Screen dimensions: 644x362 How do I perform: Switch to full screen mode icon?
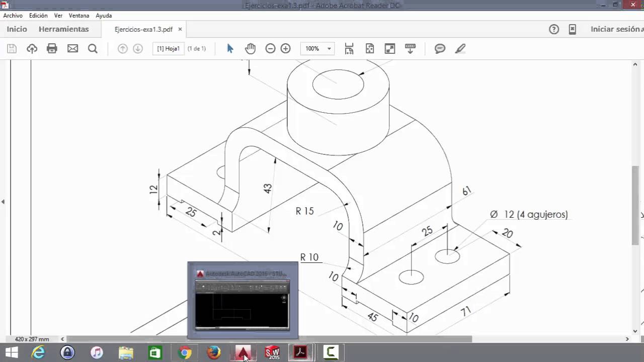(390, 49)
